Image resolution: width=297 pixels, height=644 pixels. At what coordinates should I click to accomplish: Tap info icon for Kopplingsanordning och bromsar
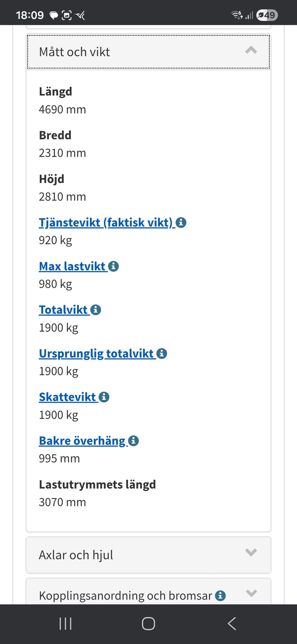220,595
